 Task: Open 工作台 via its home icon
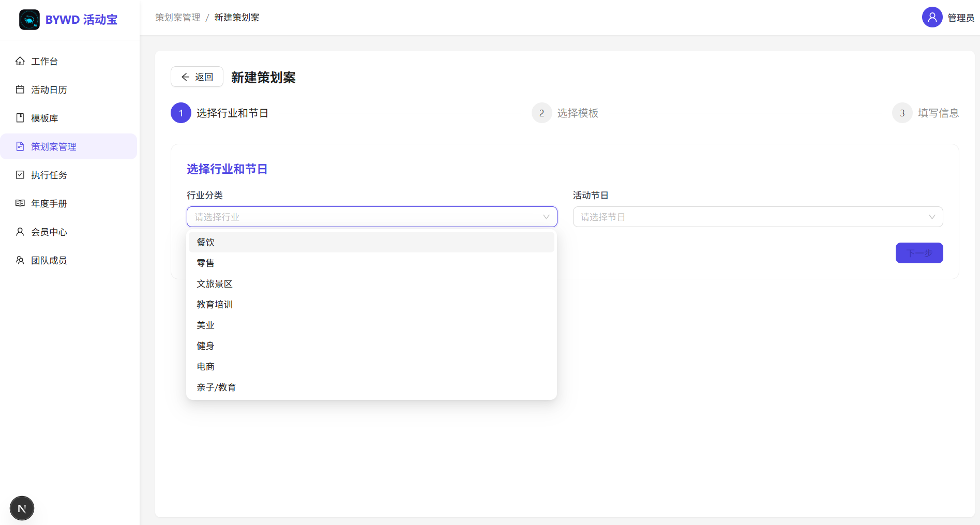tap(20, 61)
